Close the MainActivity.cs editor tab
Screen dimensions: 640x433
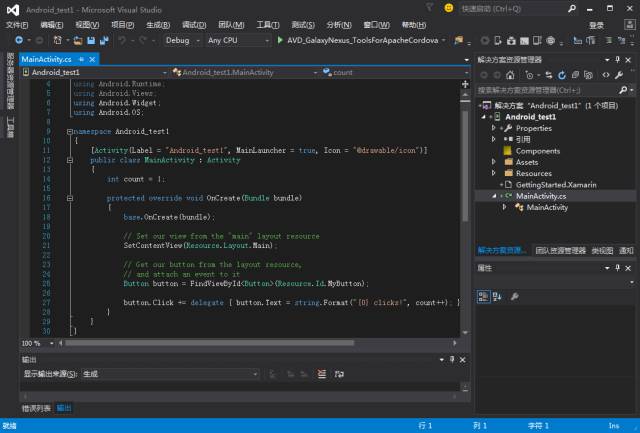(x=92, y=60)
